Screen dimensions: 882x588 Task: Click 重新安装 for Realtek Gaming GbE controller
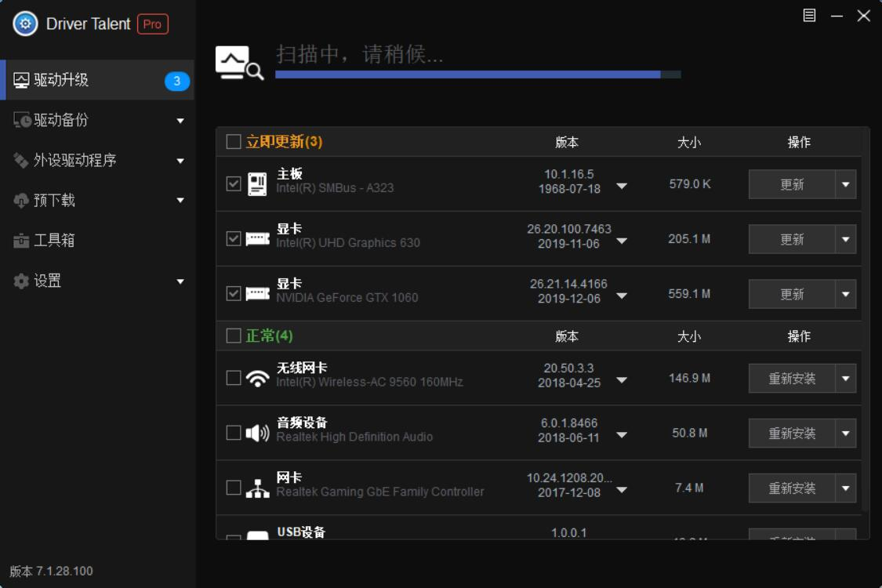[x=792, y=488]
